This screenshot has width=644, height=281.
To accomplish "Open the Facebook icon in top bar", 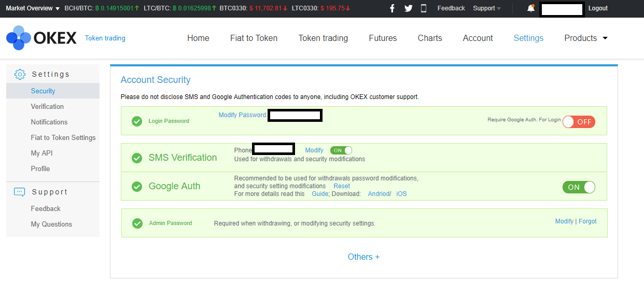I will point(392,8).
